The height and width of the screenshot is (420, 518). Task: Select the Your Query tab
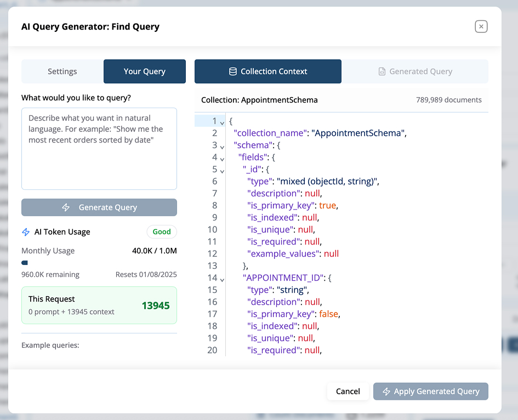click(x=145, y=71)
